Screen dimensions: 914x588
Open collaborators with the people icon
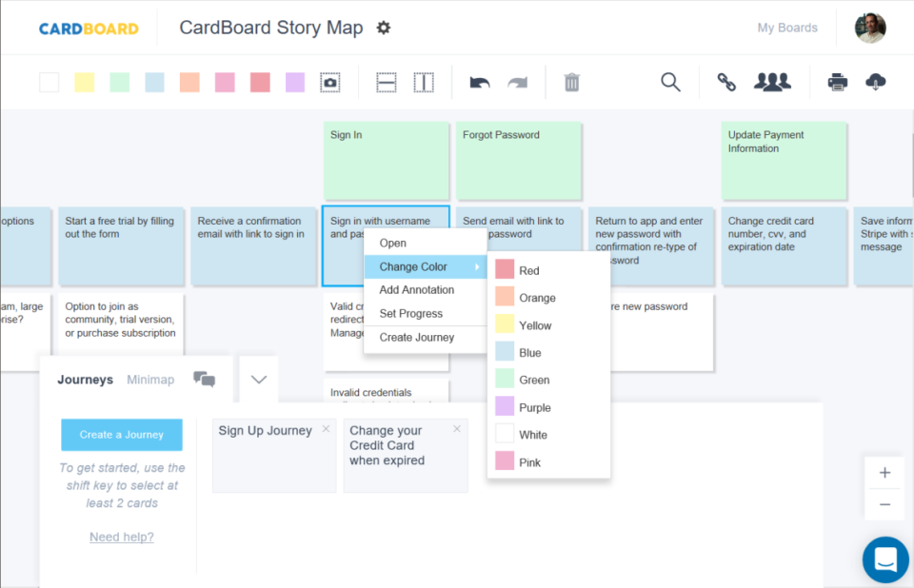click(772, 83)
